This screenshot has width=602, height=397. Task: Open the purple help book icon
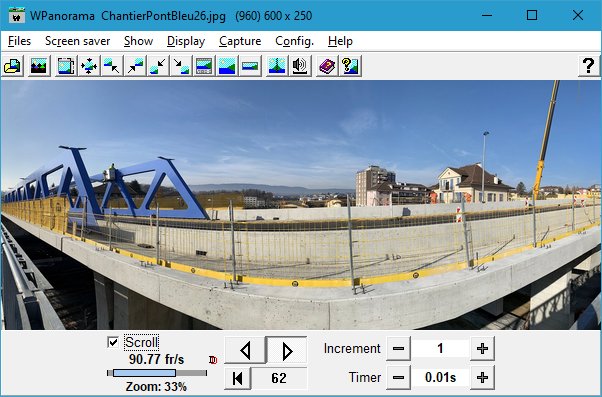point(327,66)
